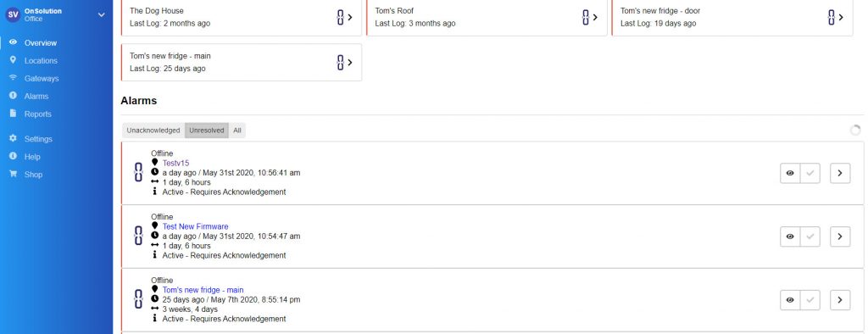
Task: Expand the OnSolution Office account dropdown
Action: pos(102,15)
